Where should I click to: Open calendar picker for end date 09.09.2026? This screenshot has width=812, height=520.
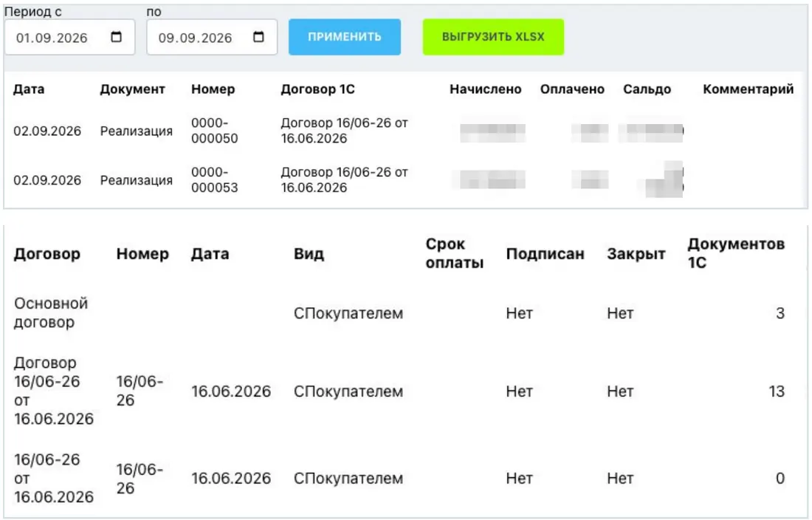point(258,37)
